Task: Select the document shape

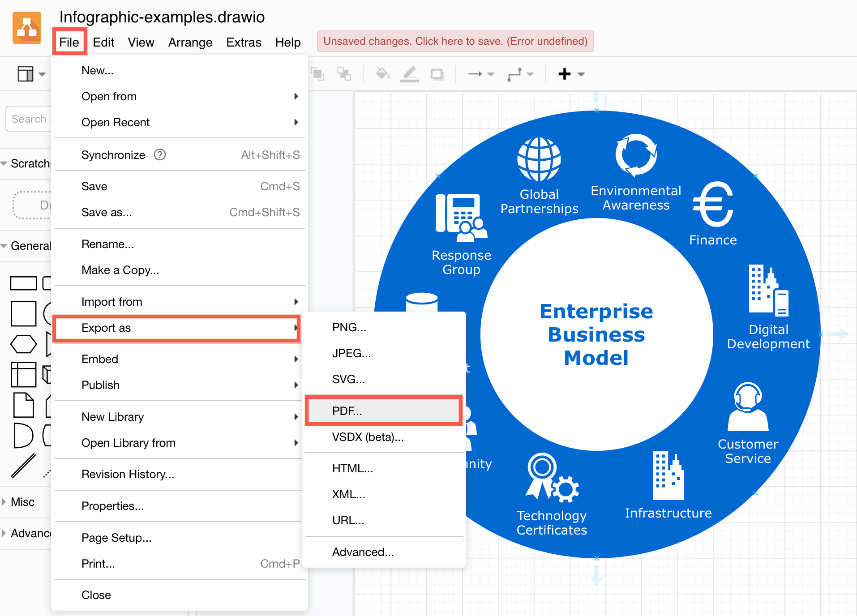Action: point(23,405)
